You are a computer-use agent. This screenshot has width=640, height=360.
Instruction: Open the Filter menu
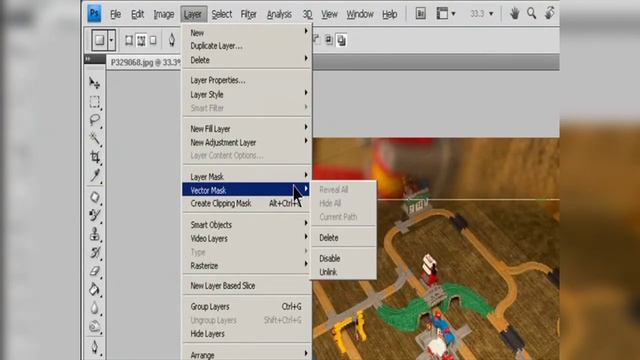249,14
